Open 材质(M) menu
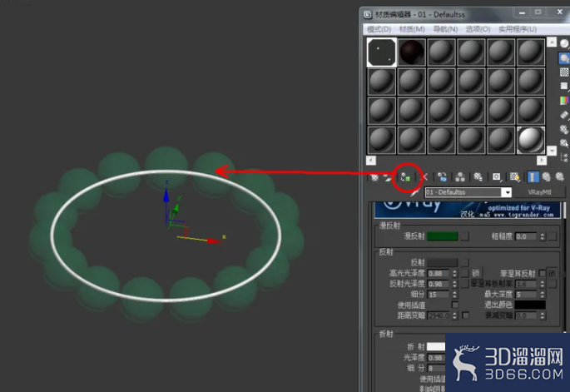 pos(412,29)
